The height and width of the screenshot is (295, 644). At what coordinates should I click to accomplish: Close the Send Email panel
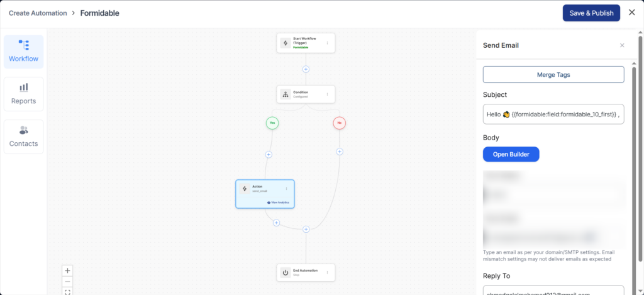[x=622, y=45]
